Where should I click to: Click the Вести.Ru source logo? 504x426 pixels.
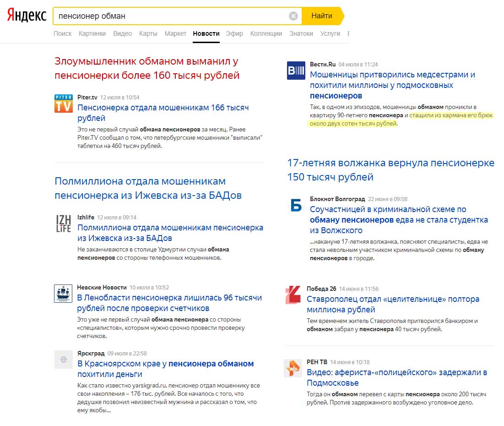click(296, 71)
